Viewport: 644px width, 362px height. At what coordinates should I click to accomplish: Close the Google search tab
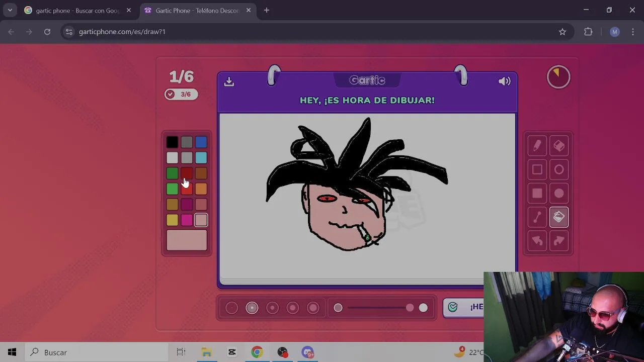[x=129, y=11]
